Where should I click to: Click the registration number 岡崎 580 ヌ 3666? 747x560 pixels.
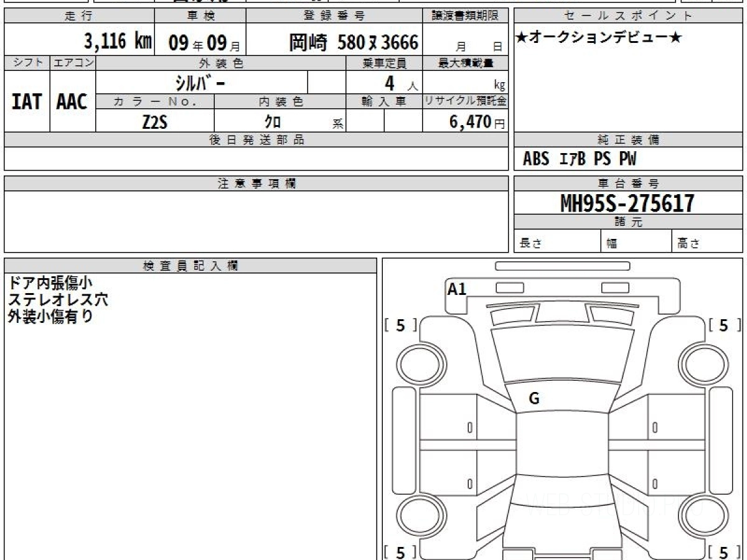click(353, 42)
